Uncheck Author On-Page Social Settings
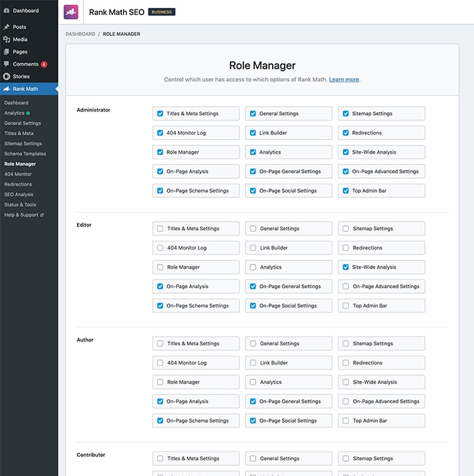Screen dimensions: 474x476 [x=252, y=421]
